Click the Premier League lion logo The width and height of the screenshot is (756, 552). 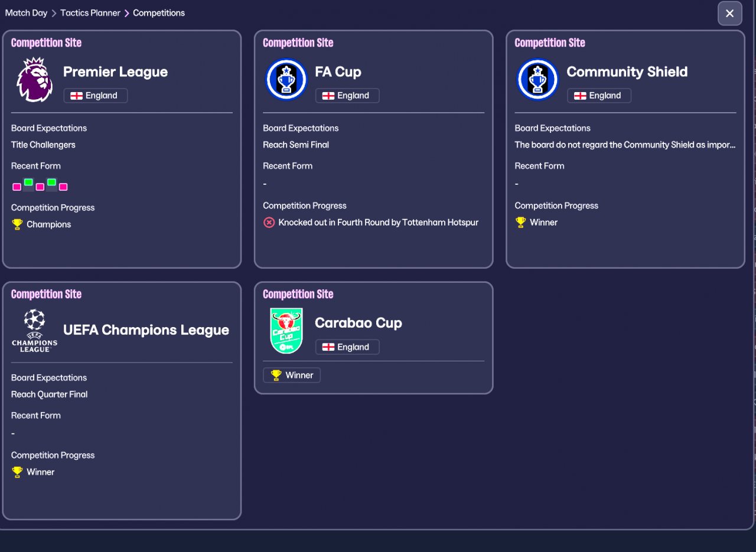(x=34, y=80)
